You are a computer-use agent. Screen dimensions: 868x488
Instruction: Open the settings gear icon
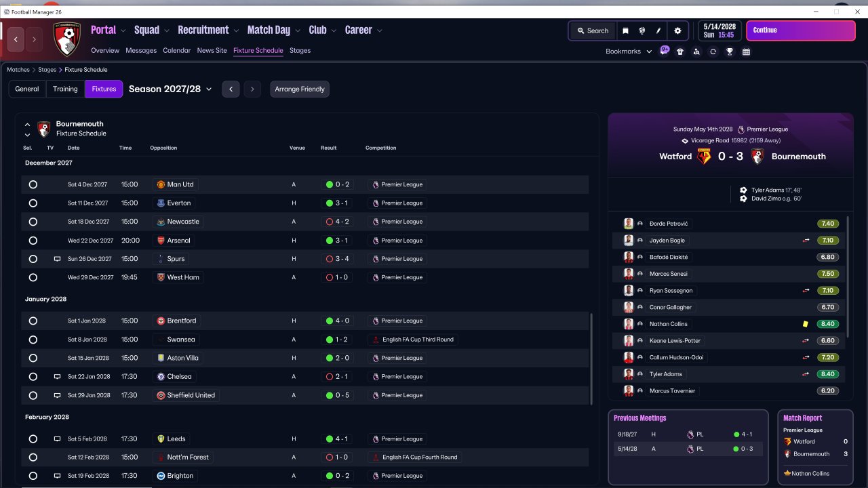tap(677, 30)
